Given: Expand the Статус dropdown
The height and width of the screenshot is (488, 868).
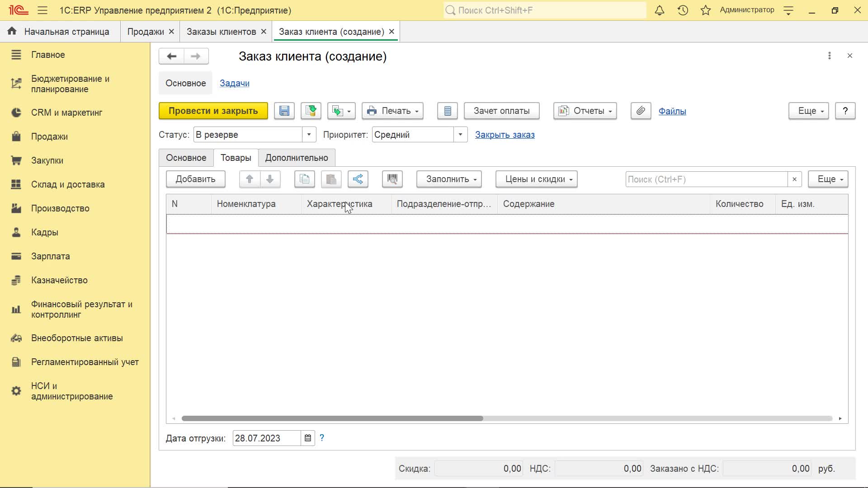Looking at the screenshot, I should (309, 135).
